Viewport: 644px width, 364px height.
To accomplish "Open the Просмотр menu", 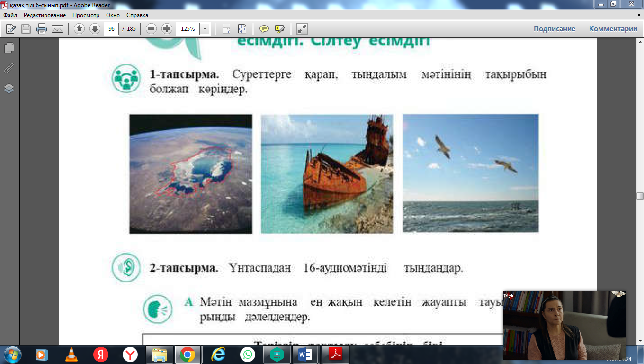I will [x=86, y=15].
